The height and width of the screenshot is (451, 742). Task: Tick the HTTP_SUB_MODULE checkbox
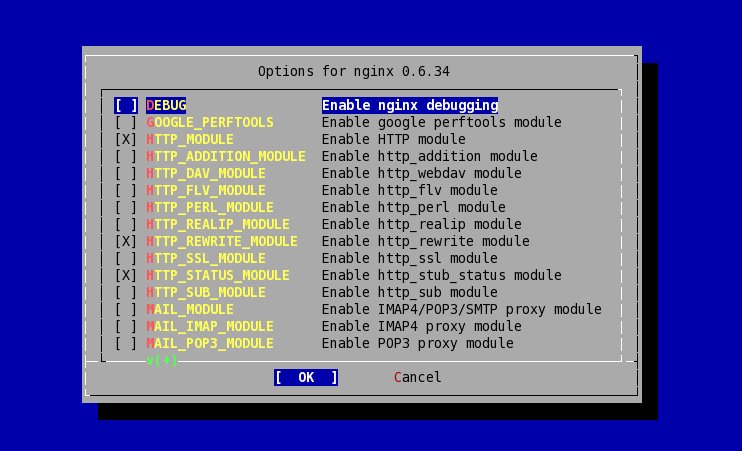click(126, 292)
